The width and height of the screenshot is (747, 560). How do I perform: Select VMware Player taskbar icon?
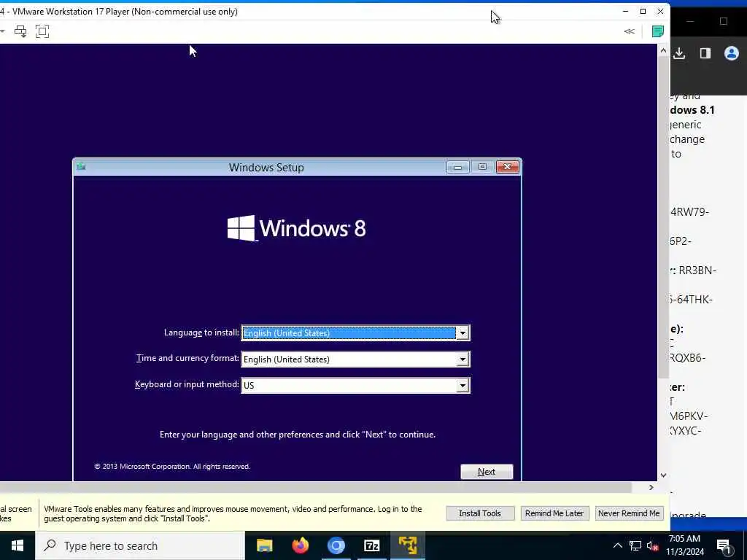coord(407,545)
